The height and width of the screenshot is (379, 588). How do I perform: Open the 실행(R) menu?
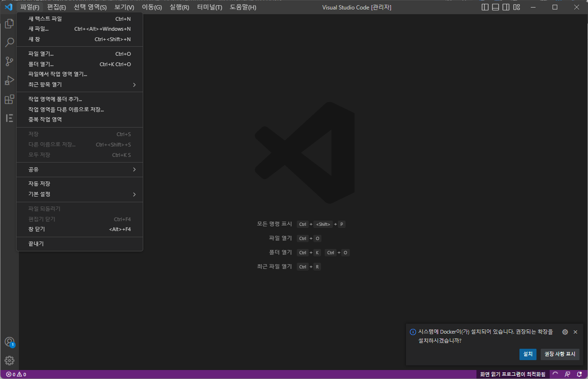point(180,7)
